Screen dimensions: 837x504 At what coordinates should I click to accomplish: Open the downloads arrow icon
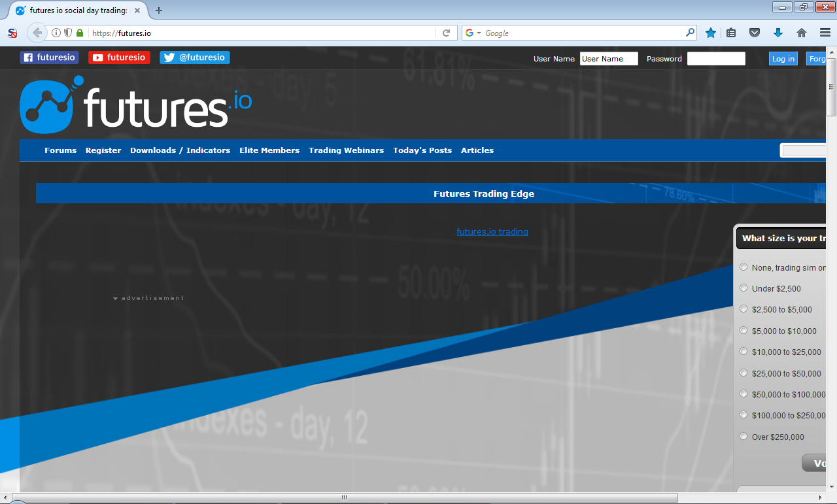pos(778,33)
